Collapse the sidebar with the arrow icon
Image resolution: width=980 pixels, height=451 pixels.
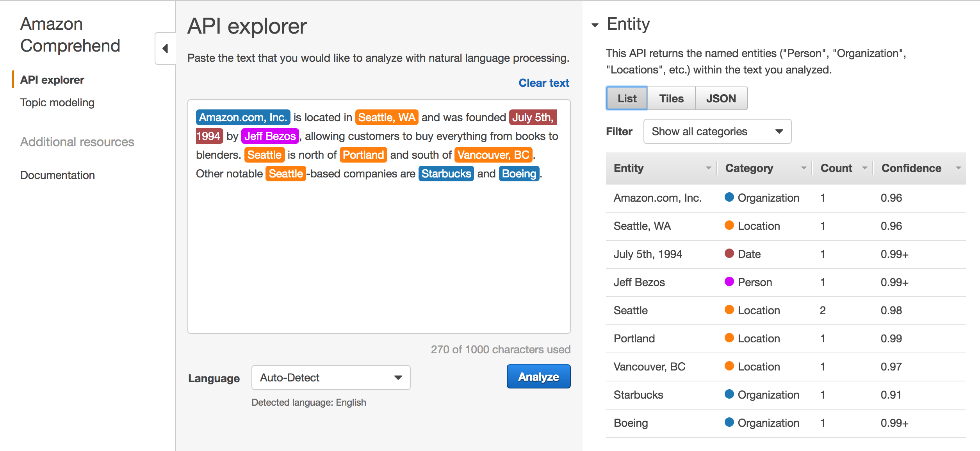pyautogui.click(x=166, y=48)
